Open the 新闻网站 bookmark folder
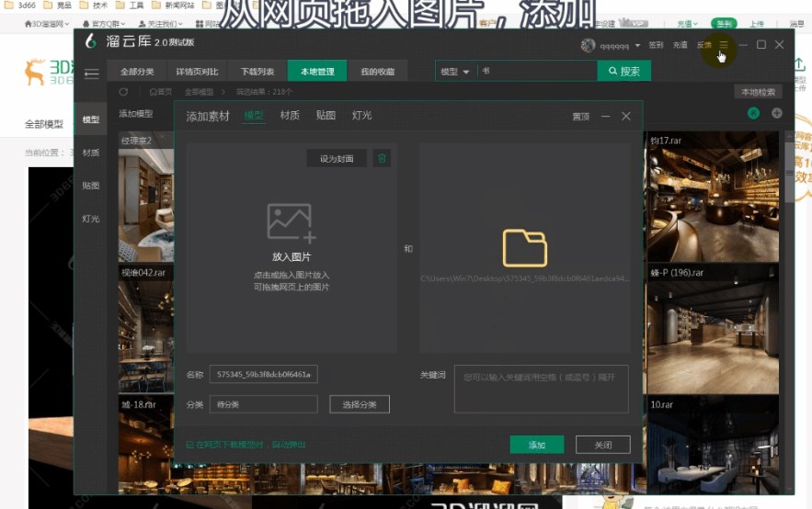The image size is (812, 509). click(x=173, y=6)
